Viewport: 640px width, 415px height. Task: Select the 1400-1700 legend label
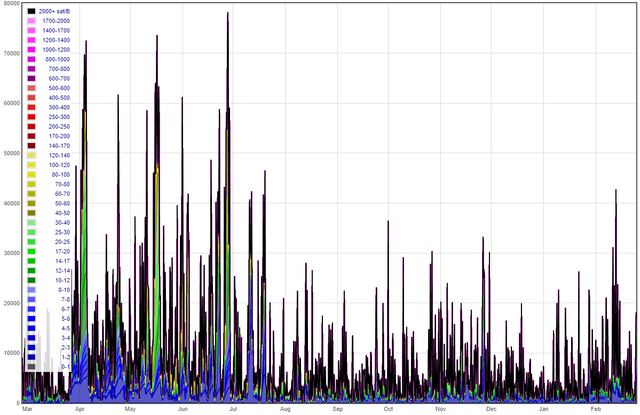pos(56,31)
